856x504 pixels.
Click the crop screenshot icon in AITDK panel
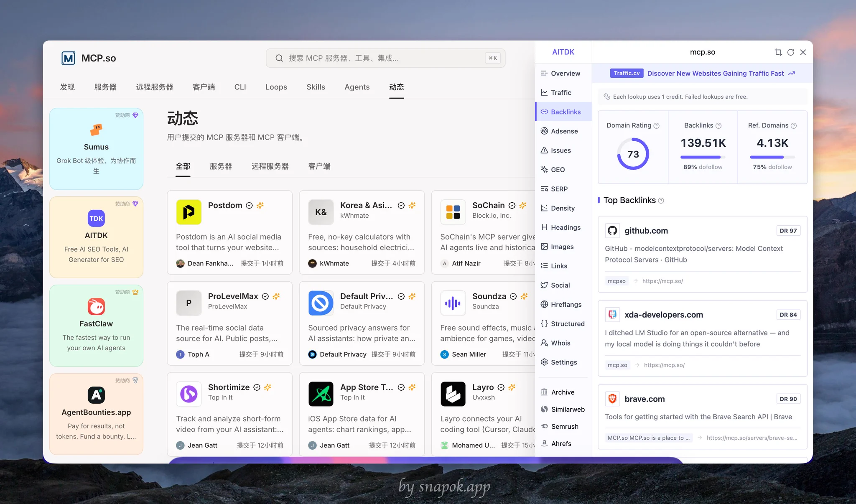[x=778, y=52]
